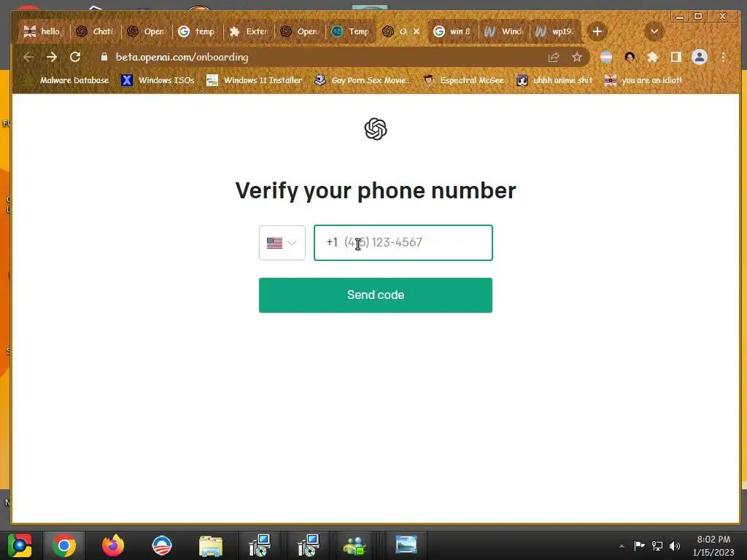
Task: Switch to the wp19 tab
Action: coord(555,31)
